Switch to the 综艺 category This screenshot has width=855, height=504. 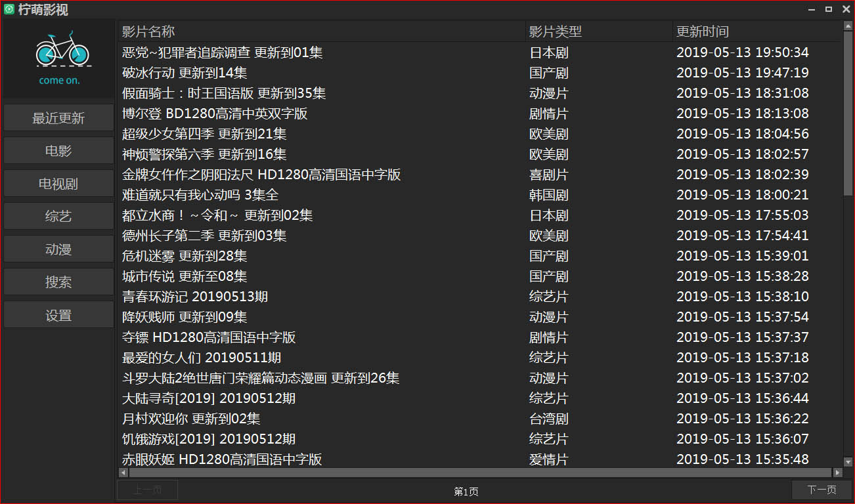click(58, 216)
